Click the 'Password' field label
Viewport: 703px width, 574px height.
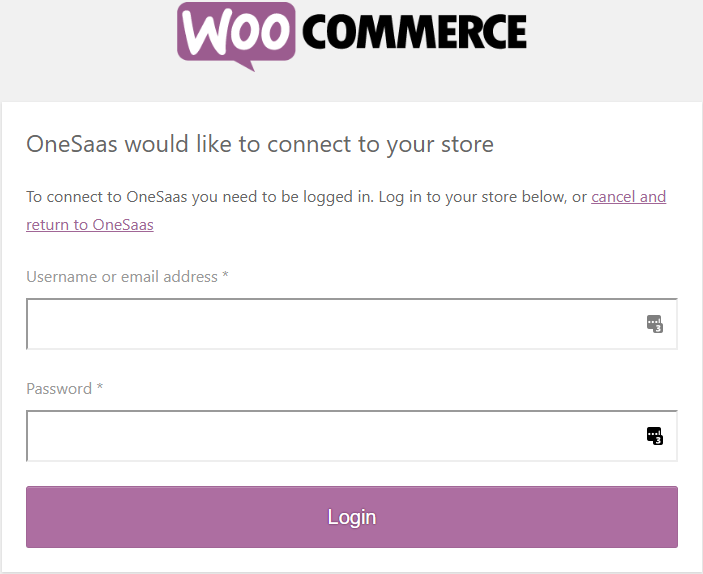(59, 389)
